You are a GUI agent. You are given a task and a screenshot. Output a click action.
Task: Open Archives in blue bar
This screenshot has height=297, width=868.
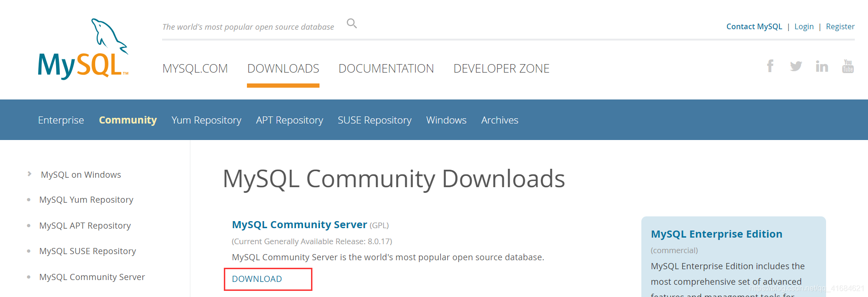[x=500, y=120]
